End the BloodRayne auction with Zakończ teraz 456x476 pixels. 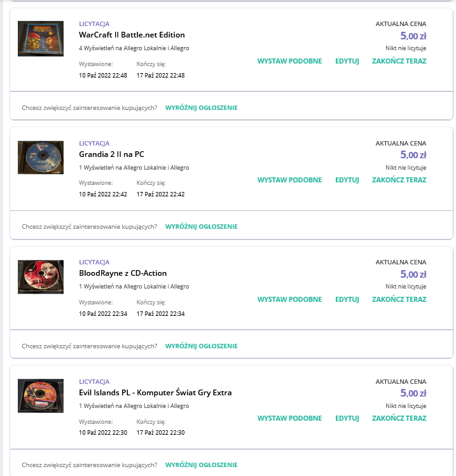click(399, 299)
